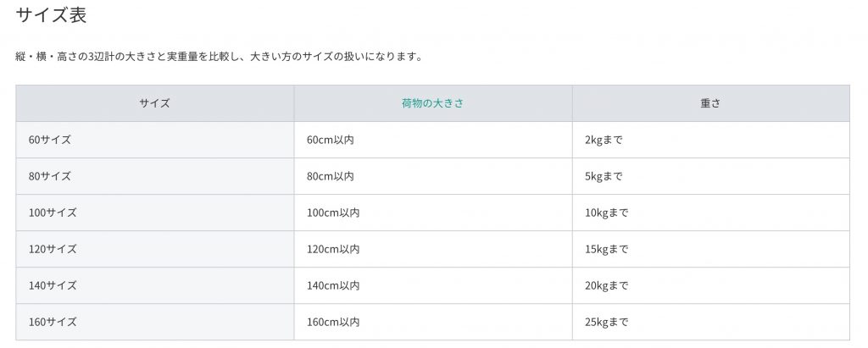This screenshot has width=868, height=348.
Task: Select the 100cm以内 cell
Action: [433, 213]
